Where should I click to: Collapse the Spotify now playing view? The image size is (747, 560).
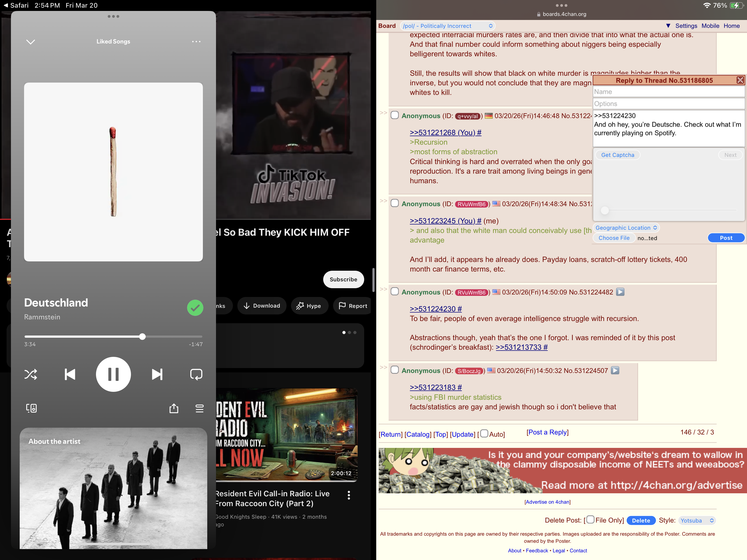(x=31, y=42)
